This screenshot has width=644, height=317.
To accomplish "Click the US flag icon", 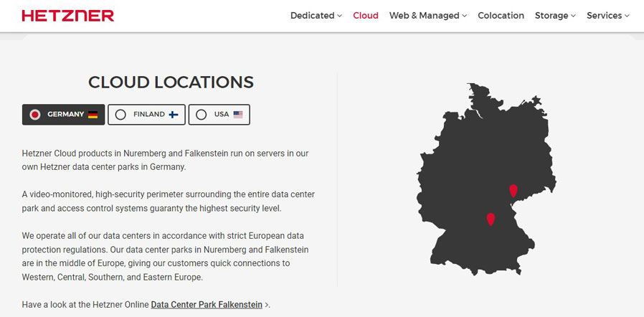I will pyautogui.click(x=238, y=115).
